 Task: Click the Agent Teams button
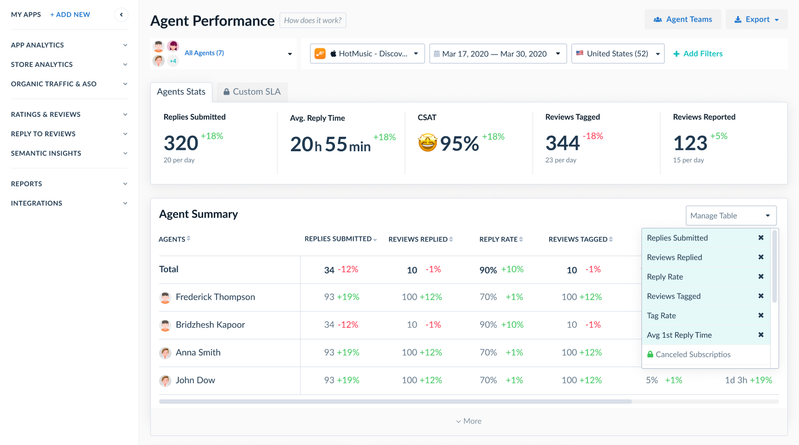click(x=683, y=20)
